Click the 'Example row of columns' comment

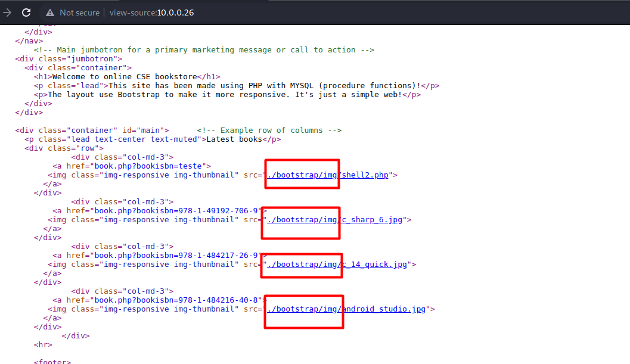269,130
